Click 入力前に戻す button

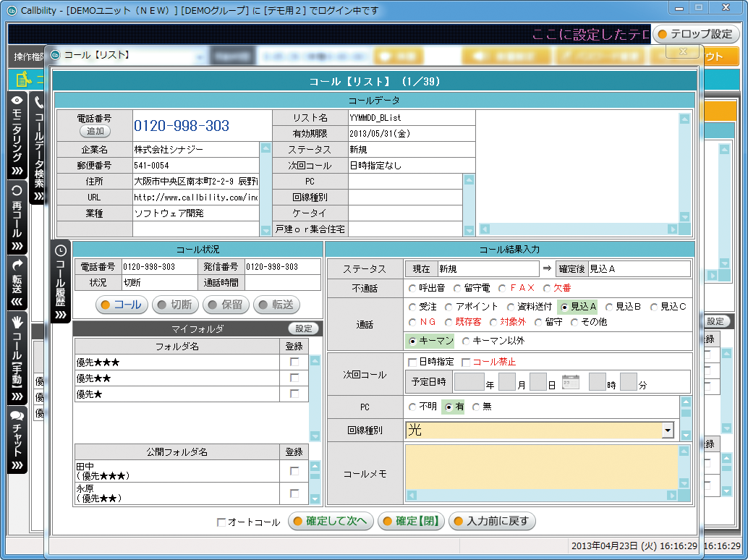pyautogui.click(x=493, y=521)
